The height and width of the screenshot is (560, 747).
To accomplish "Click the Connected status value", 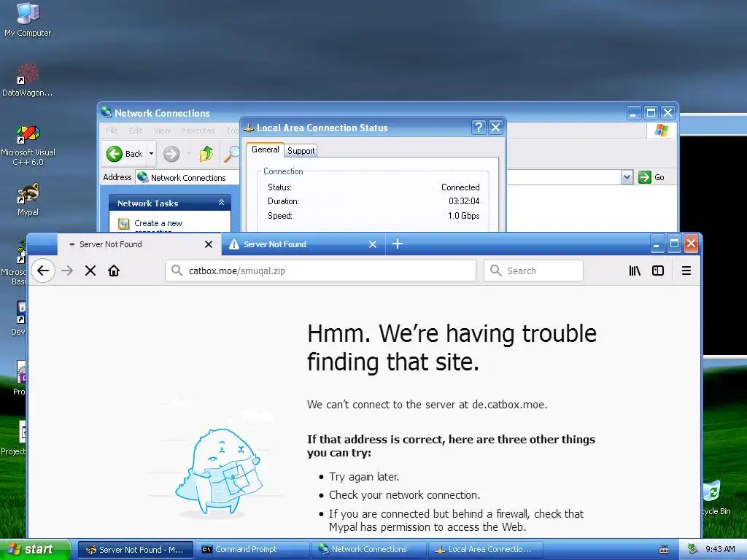I will tap(460, 187).
